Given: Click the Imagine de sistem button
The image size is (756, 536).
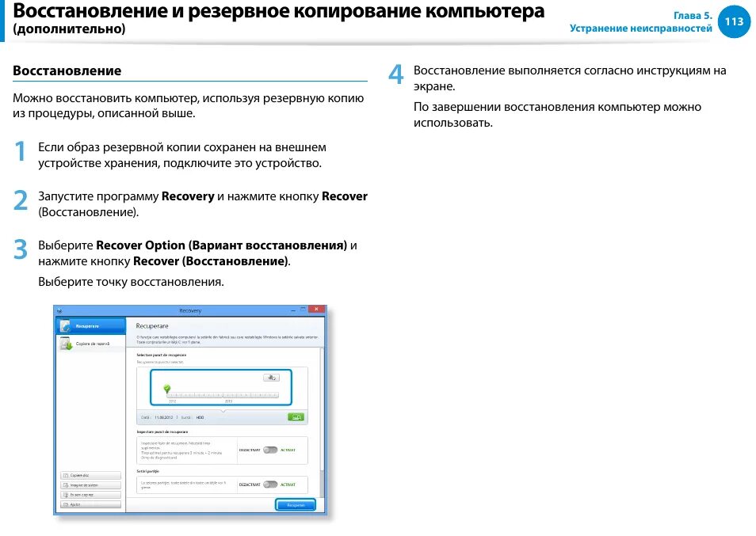Looking at the screenshot, I should coord(90,485).
